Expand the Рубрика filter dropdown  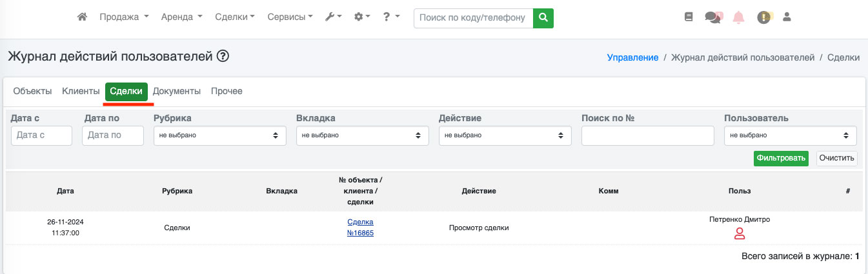tap(219, 135)
